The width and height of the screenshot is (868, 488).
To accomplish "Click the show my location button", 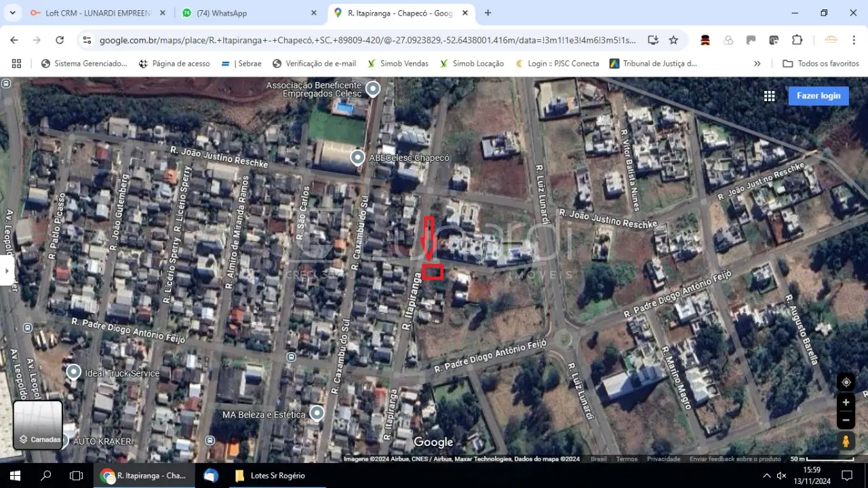I will (846, 382).
